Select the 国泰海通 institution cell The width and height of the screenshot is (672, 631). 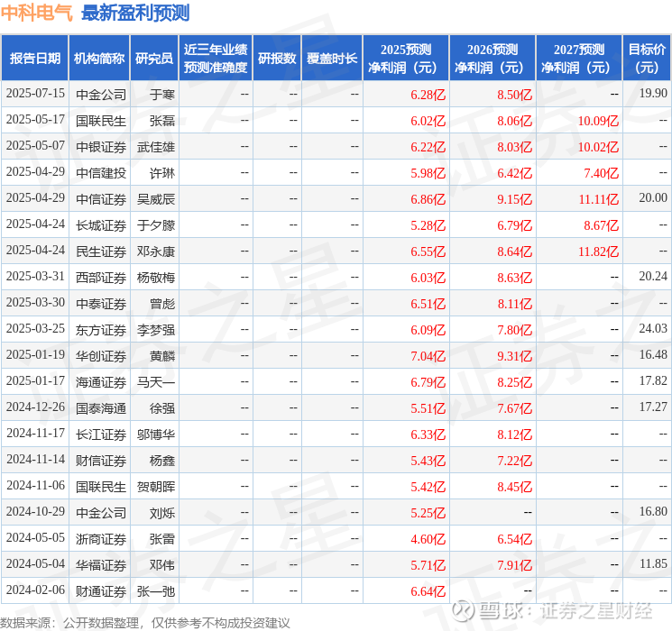point(101,408)
